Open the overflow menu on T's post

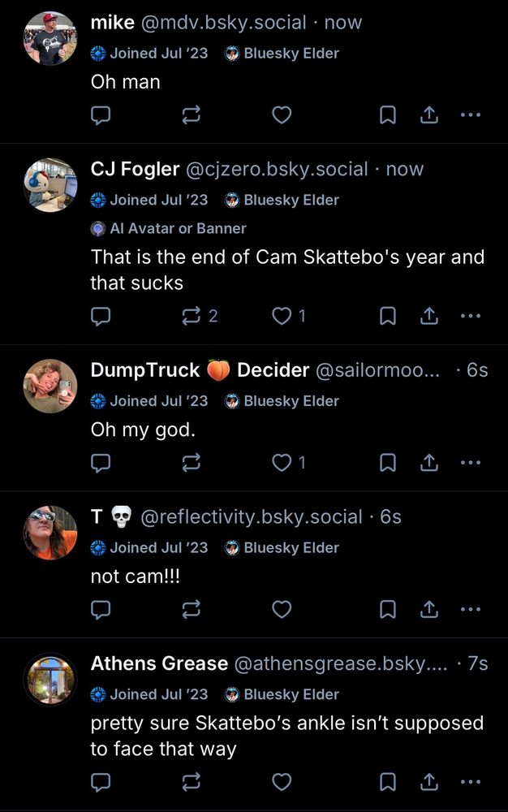pyautogui.click(x=471, y=608)
